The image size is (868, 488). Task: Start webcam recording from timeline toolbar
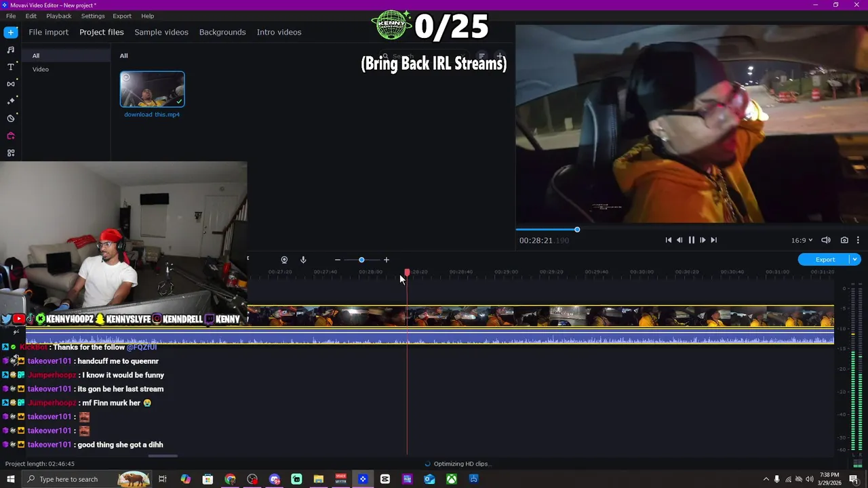coord(284,260)
